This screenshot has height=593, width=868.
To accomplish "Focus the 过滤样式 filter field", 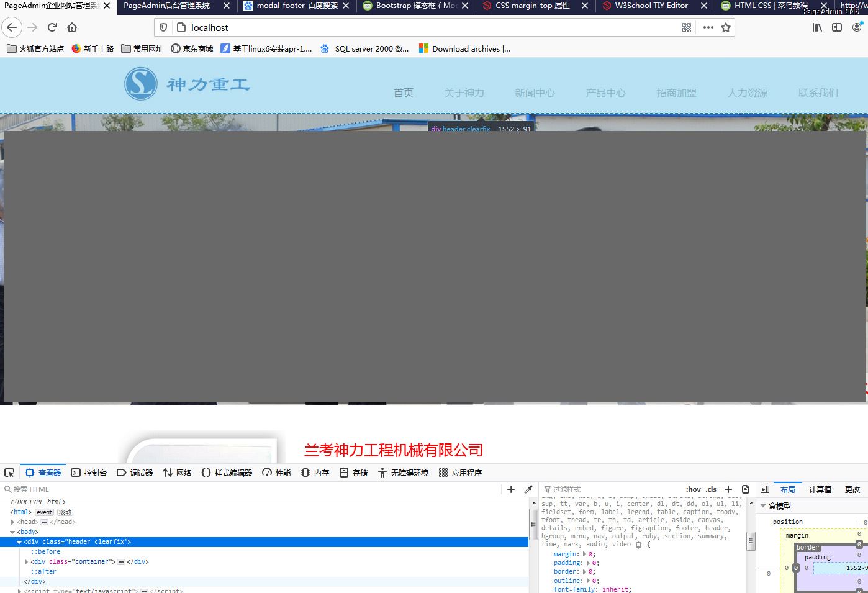I will (x=612, y=489).
